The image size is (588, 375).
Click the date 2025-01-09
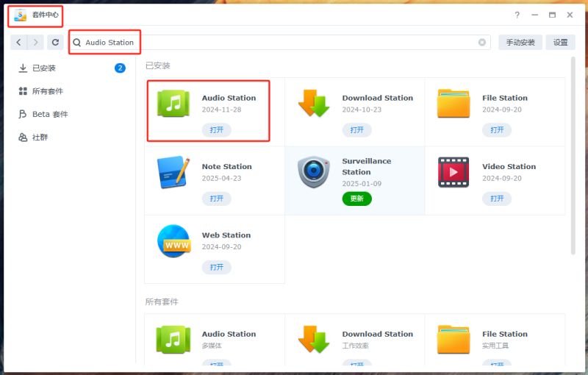(x=362, y=184)
